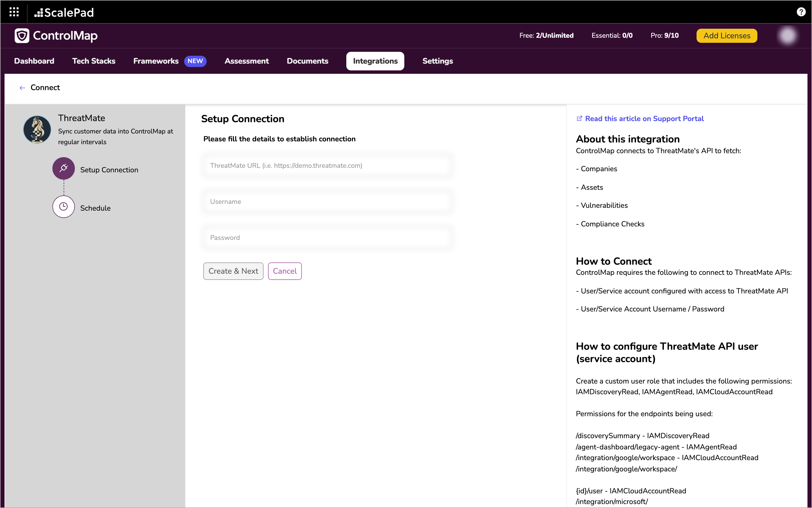Click the Connect page title
Screen dimensions: 812x508
[x=45, y=88]
